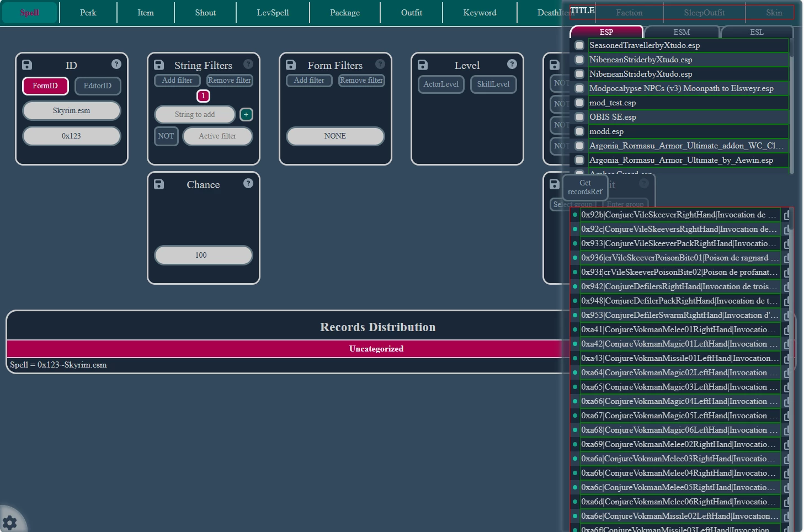The width and height of the screenshot is (809, 532).
Task: Check the Argonia_Rormasu_Armor_Ultimate_by_Aewin.esp checkbox
Action: (x=579, y=160)
